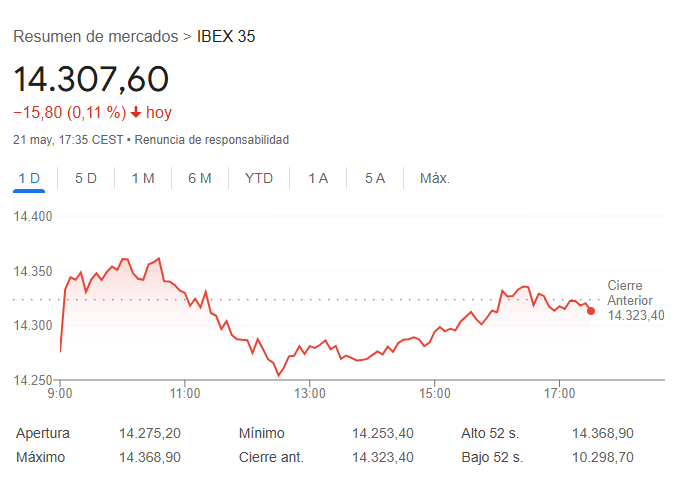Open the 6 M chart view
Image resolution: width=682 pixels, height=481 pixels.
click(x=200, y=178)
